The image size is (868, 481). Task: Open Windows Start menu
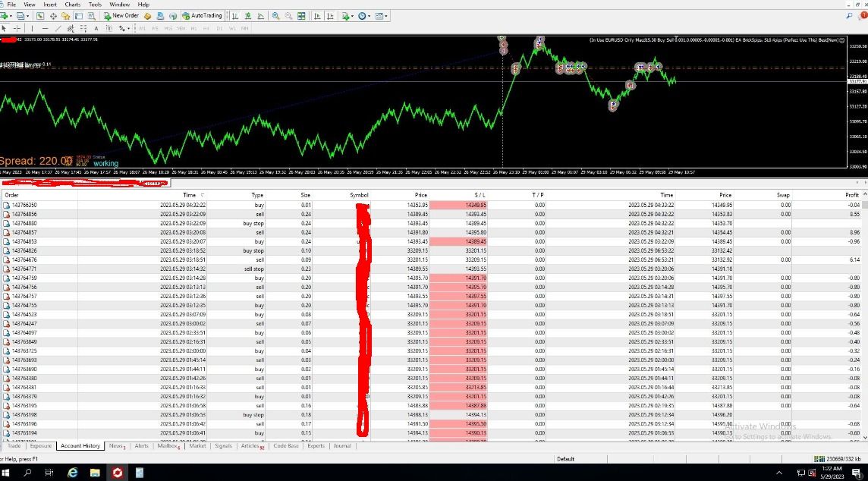[x=6, y=473]
